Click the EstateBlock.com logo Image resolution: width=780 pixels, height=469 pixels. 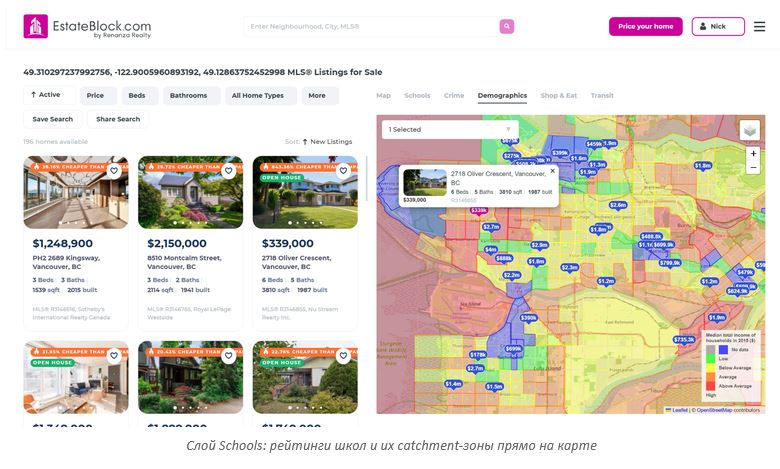(x=87, y=26)
